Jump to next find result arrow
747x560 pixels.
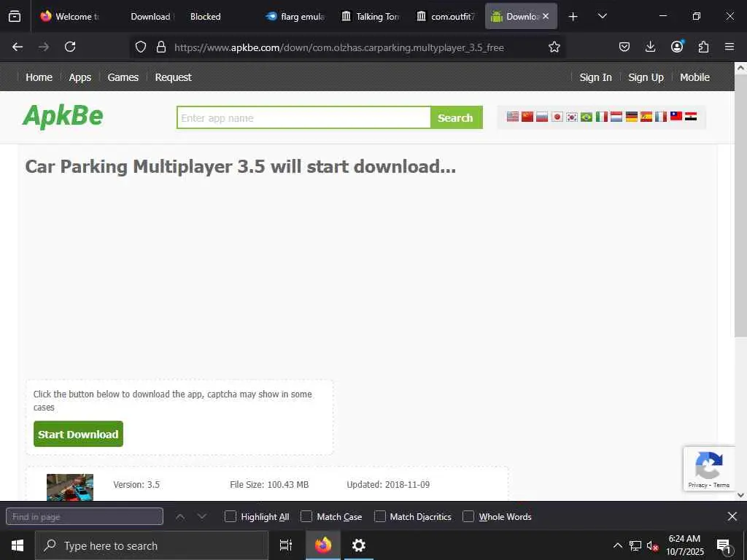(x=202, y=516)
